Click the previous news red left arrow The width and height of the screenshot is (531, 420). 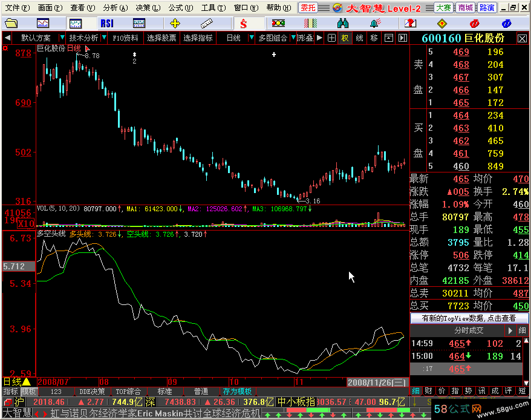tap(37, 414)
